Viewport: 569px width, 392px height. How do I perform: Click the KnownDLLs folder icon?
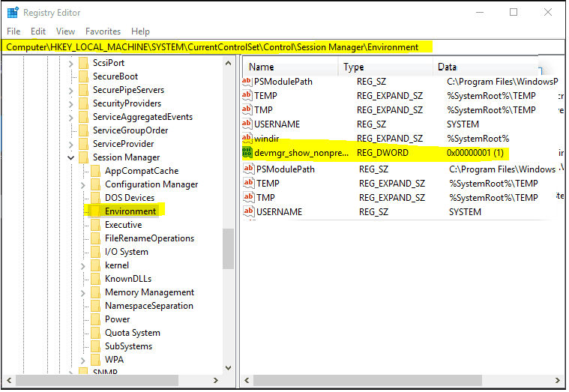coord(95,279)
